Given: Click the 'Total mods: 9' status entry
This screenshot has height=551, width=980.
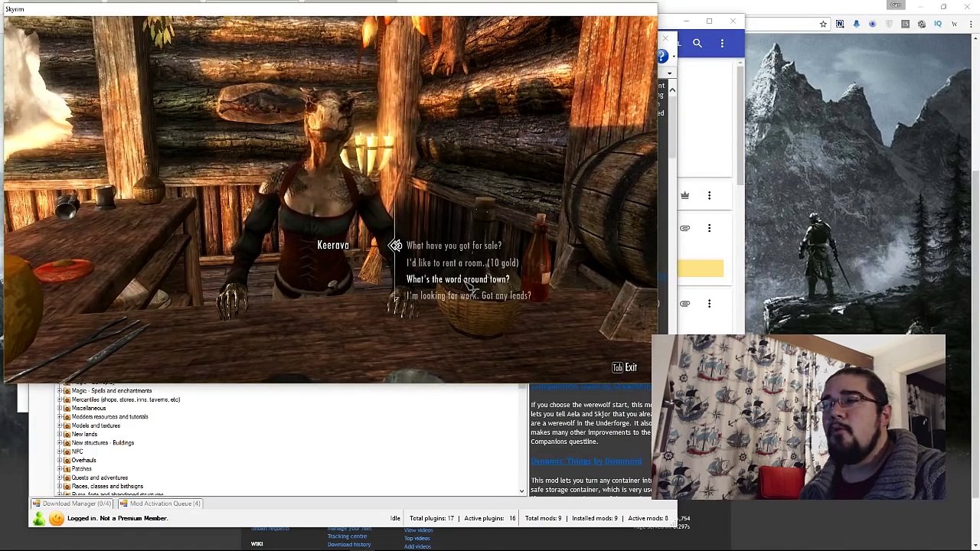Looking at the screenshot, I should [544, 518].
